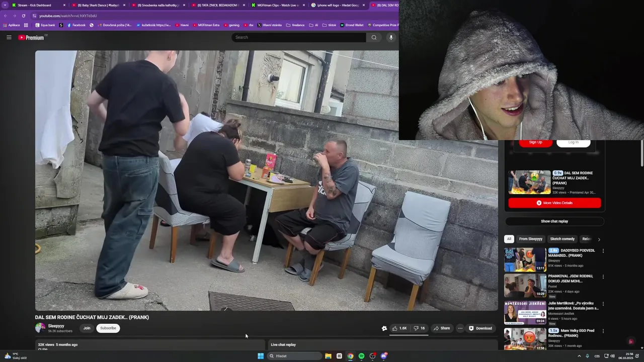This screenshot has width=644, height=362.
Task: Open Sleepyyy channel avatar below video
Action: pyautogui.click(x=40, y=328)
